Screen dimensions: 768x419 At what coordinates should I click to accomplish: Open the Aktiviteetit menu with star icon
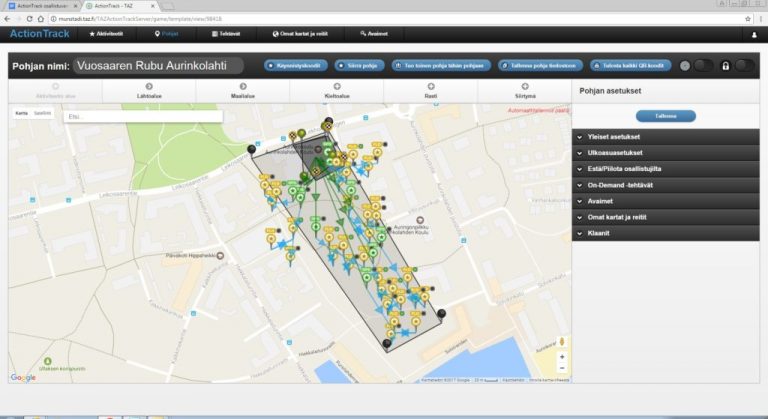tap(106, 34)
